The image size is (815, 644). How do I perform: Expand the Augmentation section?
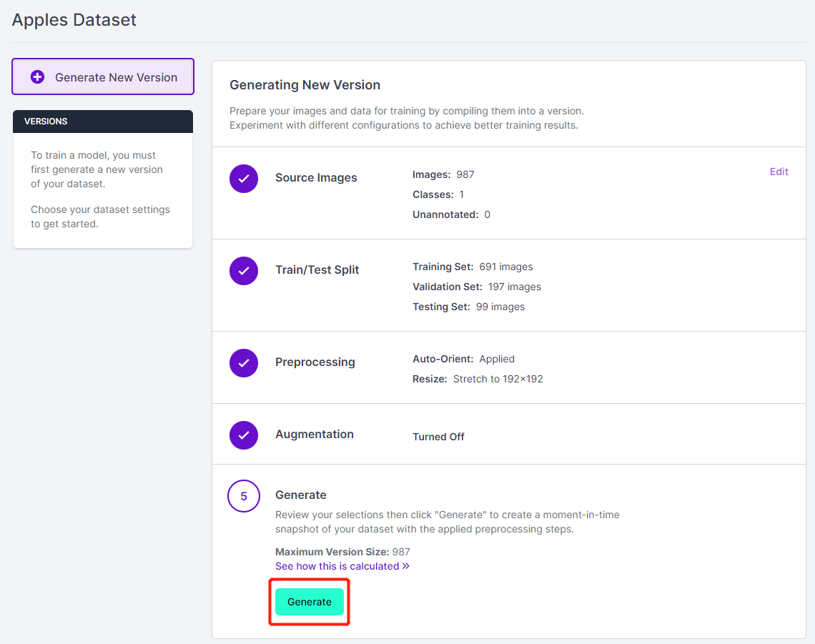pos(314,435)
